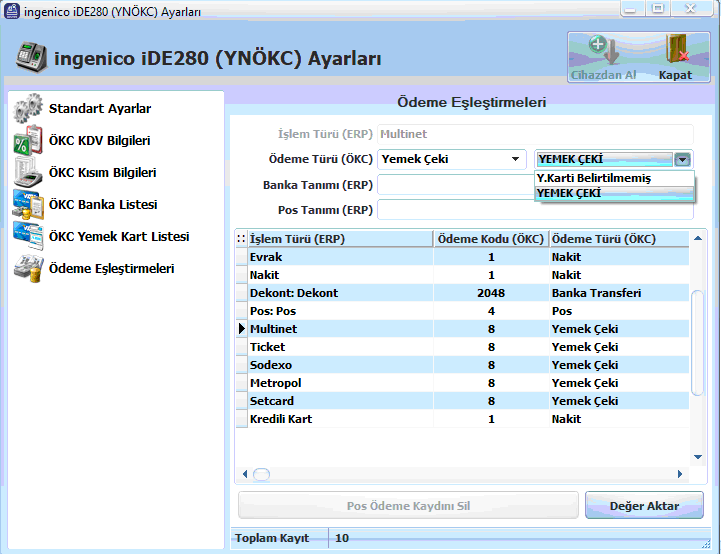Click horizontal scroll left arrow
The height and width of the screenshot is (554, 721).
click(x=245, y=474)
